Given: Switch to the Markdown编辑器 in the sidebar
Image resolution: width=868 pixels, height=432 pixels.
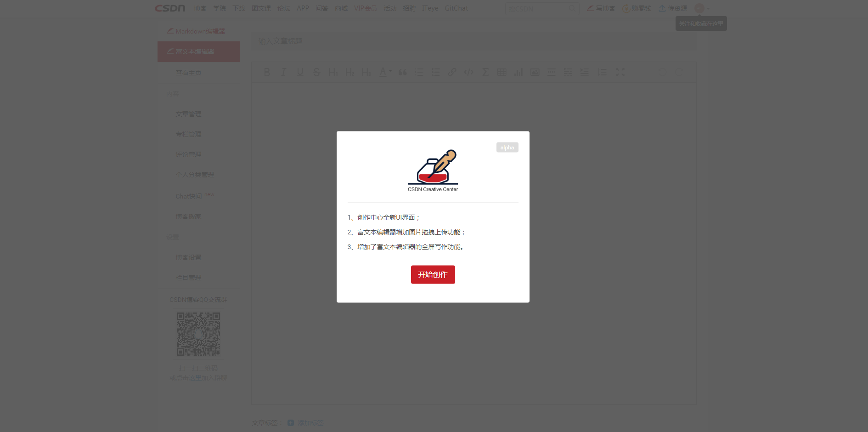Looking at the screenshot, I should click(x=196, y=31).
